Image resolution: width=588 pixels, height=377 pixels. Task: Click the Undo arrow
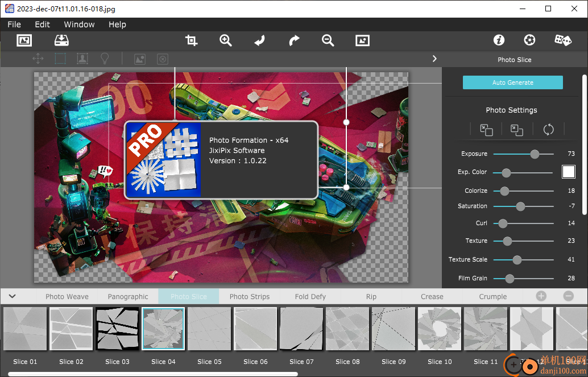pos(259,40)
